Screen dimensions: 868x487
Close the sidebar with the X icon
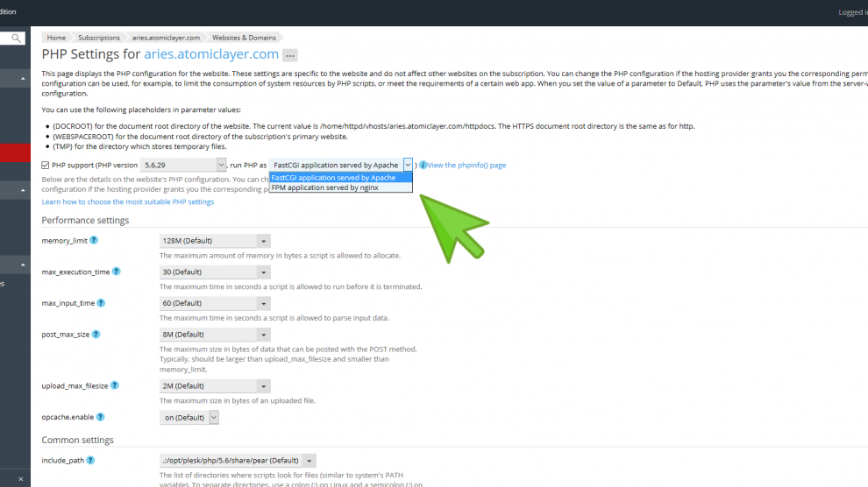(x=20, y=479)
